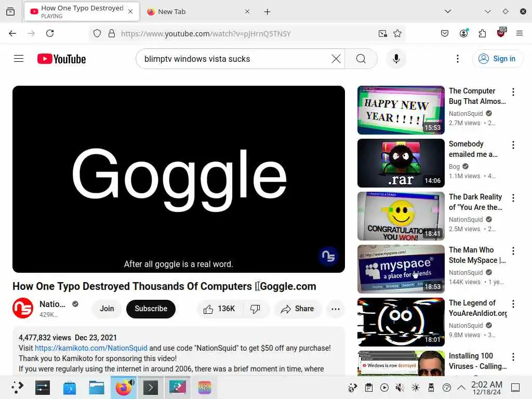Clear the YouTube search query
Image resolution: width=532 pixels, height=399 pixels.
[x=336, y=59]
